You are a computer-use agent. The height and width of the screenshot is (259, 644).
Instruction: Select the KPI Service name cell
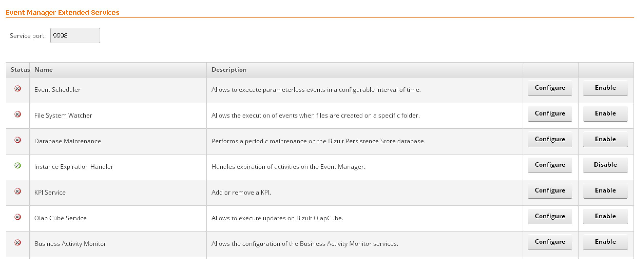click(x=118, y=193)
